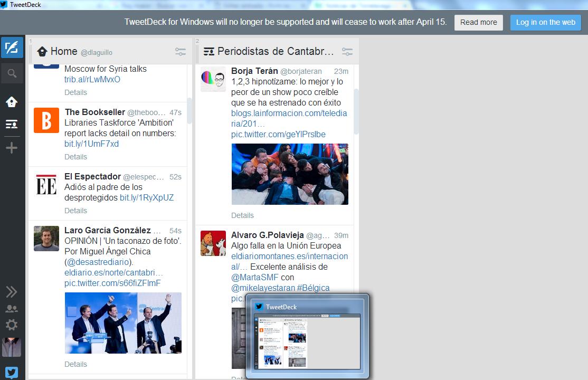Show Details of Borja Terán tweet

click(243, 215)
